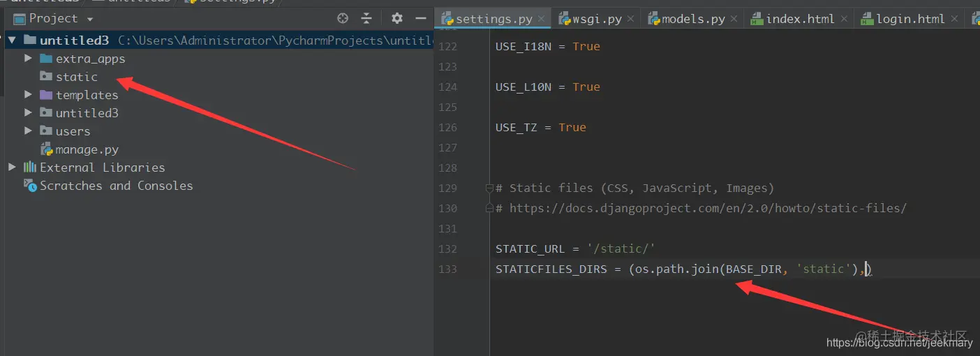Click the Scratches and Consoles clock icon
This screenshot has height=356, width=980.
pos(30,185)
